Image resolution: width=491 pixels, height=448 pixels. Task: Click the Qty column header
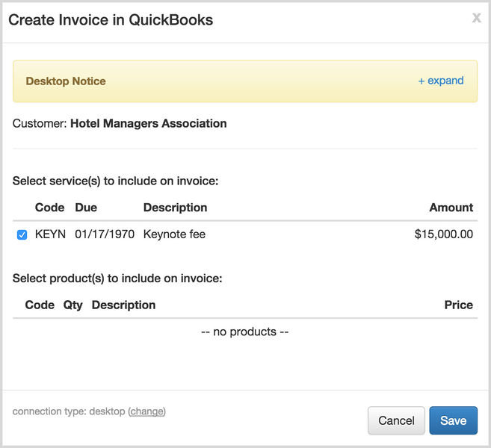coord(73,305)
